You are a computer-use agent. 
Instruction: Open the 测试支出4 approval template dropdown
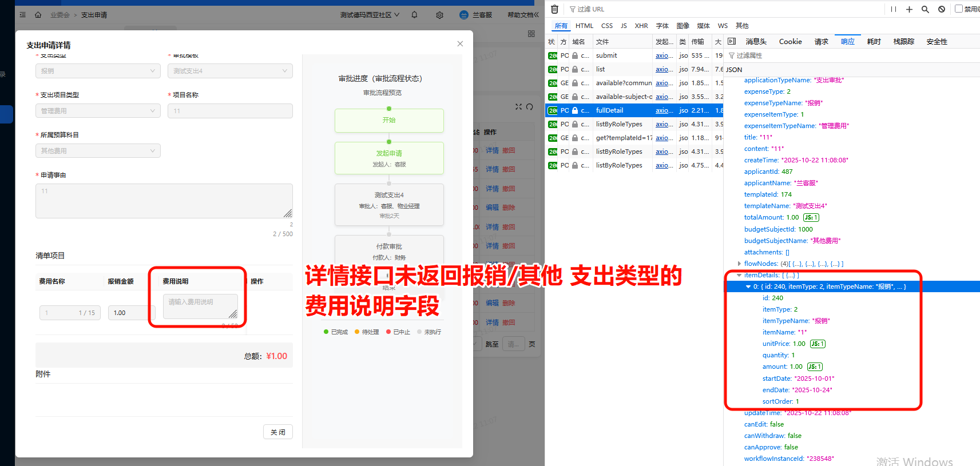(230, 71)
